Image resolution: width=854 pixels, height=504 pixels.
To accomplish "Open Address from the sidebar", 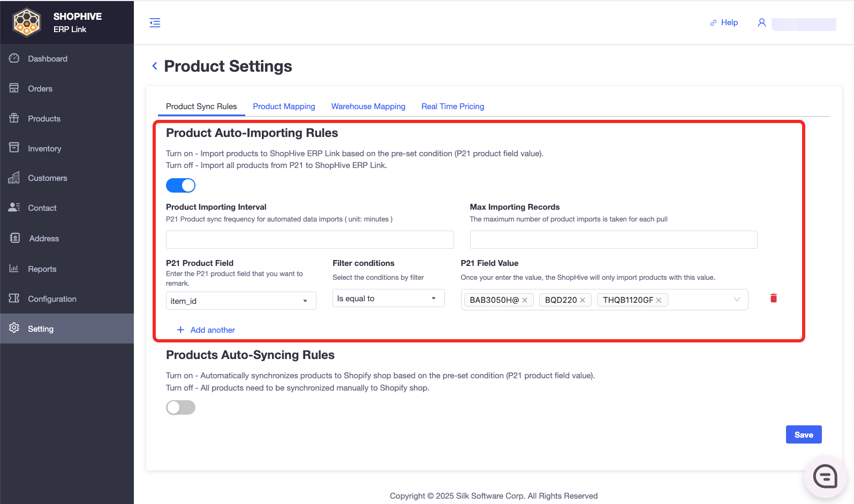I will click(67, 239).
